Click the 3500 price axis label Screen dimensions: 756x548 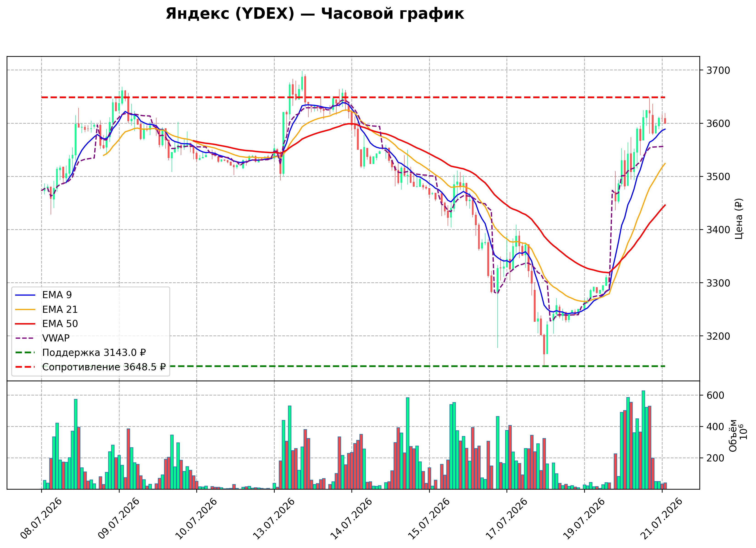point(718,177)
